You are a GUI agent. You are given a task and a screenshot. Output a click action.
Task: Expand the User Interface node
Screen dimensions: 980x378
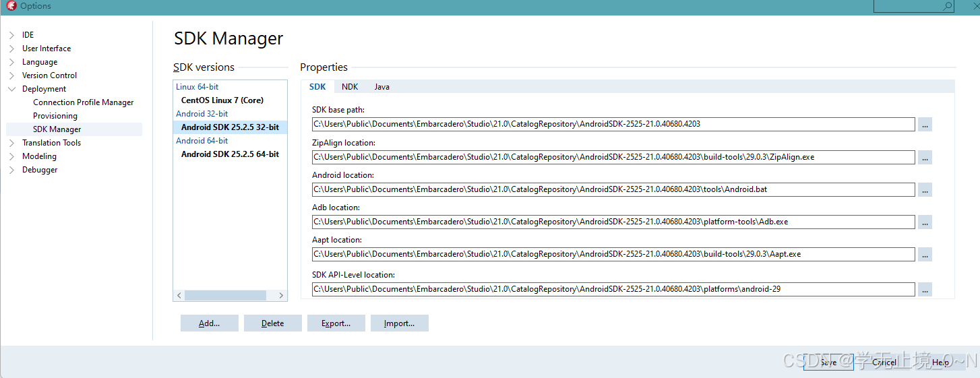click(11, 49)
